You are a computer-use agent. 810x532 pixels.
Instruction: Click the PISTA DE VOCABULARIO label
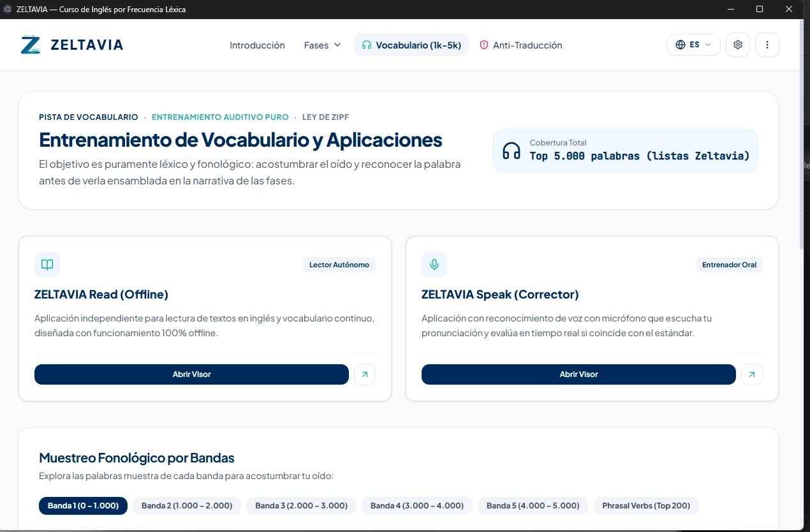pyautogui.click(x=89, y=117)
